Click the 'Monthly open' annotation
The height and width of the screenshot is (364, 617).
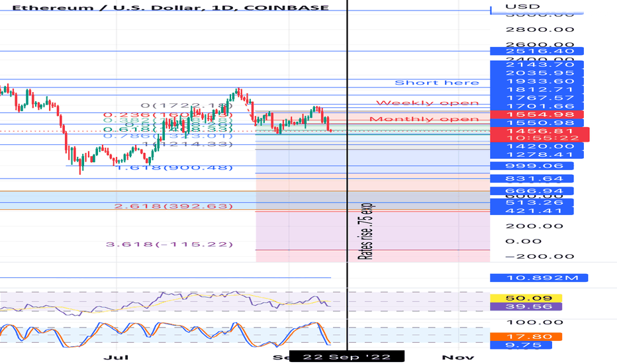click(x=424, y=119)
